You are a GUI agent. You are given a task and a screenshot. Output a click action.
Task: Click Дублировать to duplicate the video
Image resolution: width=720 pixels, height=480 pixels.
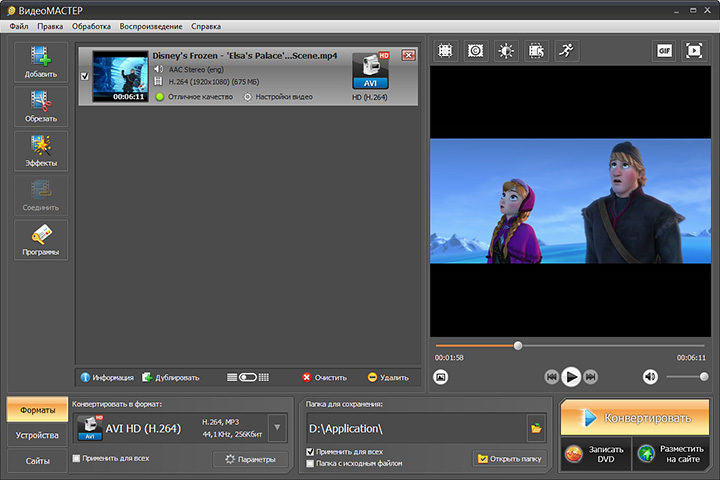click(170, 378)
